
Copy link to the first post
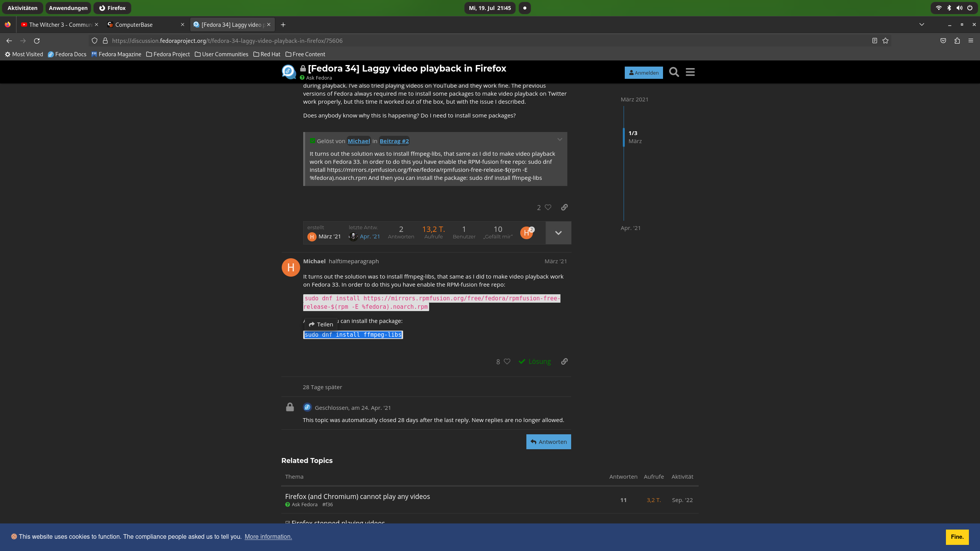(564, 207)
